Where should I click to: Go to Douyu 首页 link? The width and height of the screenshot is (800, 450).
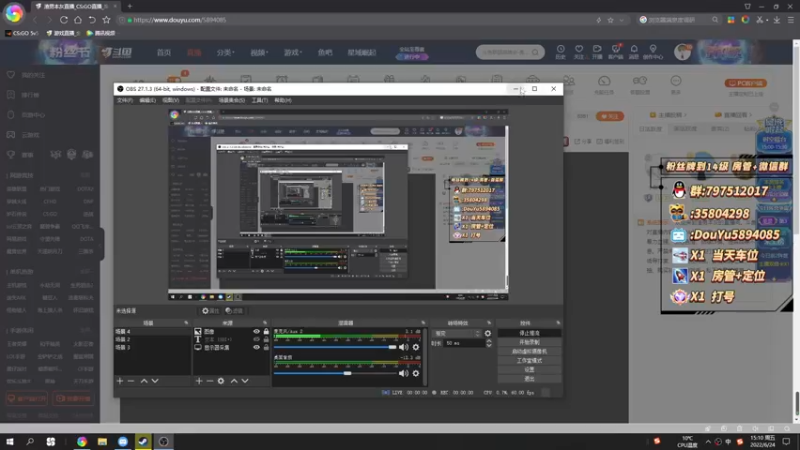pos(164,53)
